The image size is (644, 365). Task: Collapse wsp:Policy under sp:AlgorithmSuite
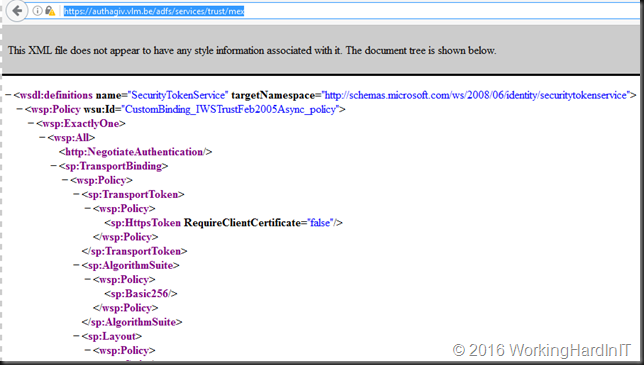(87, 280)
